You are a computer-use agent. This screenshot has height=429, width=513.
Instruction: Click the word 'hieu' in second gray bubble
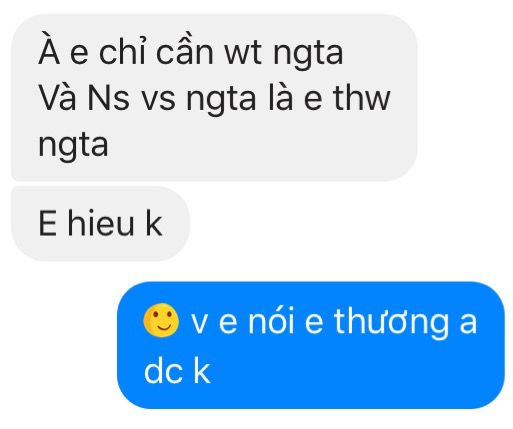(101, 223)
